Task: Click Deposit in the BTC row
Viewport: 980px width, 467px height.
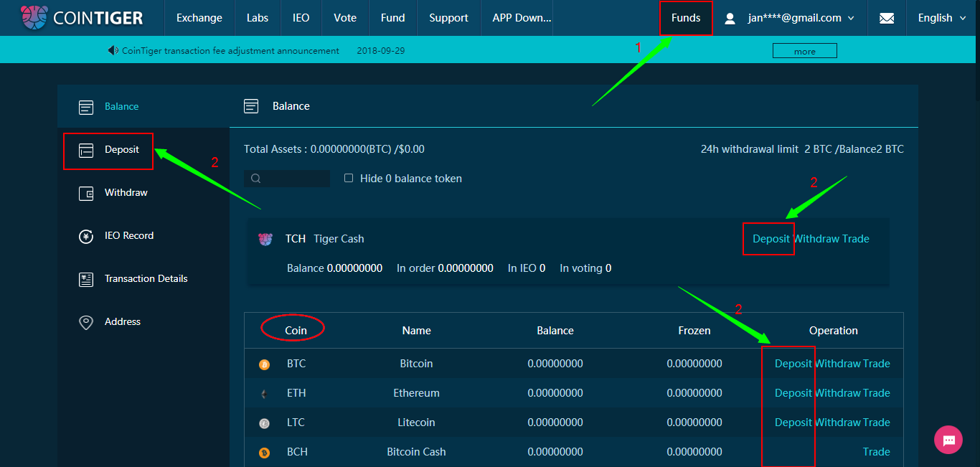Action: 793,364
